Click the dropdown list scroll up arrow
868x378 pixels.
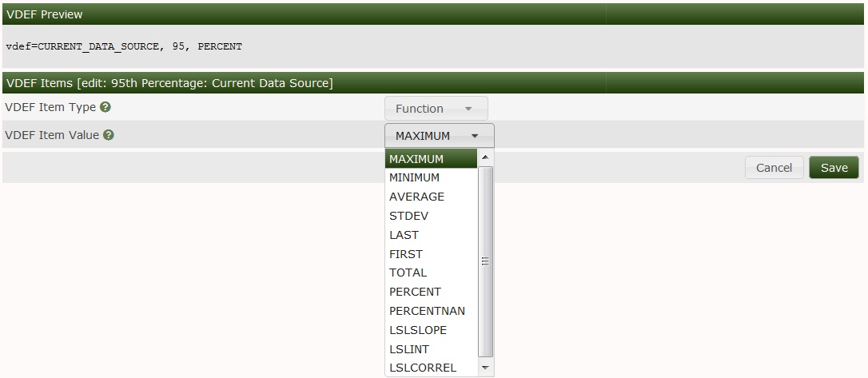tap(485, 157)
